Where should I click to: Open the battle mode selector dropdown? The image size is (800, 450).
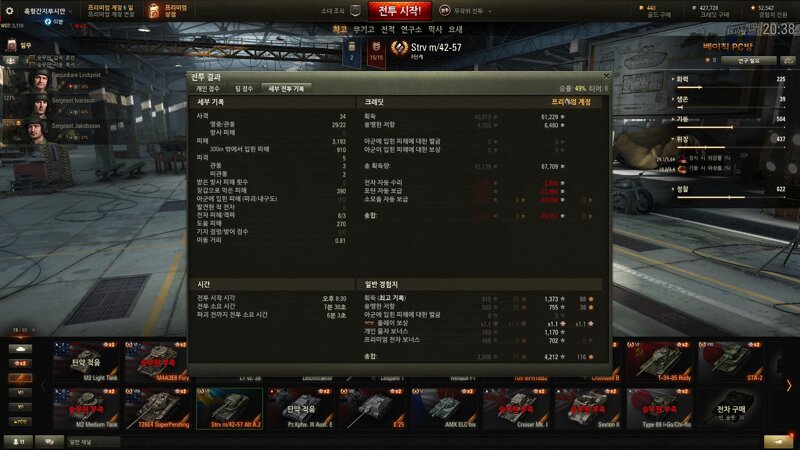[x=465, y=11]
